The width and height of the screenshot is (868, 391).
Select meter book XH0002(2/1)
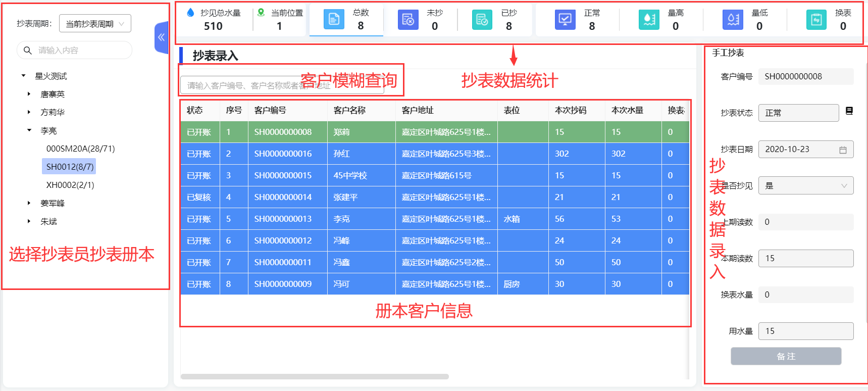pos(70,185)
